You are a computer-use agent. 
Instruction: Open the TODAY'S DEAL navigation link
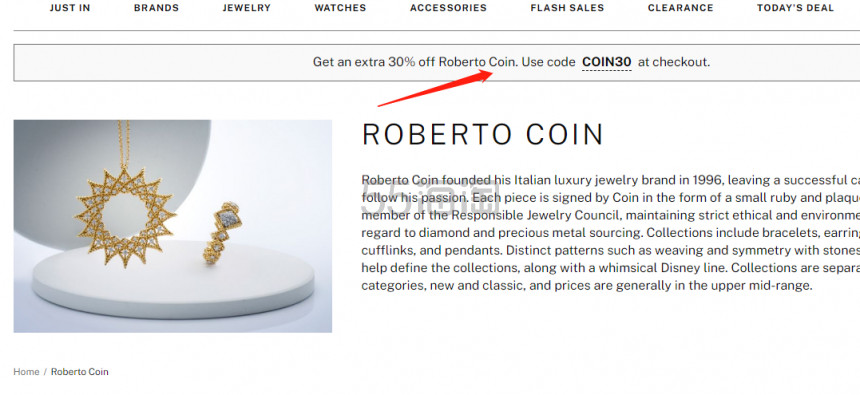[x=795, y=8]
